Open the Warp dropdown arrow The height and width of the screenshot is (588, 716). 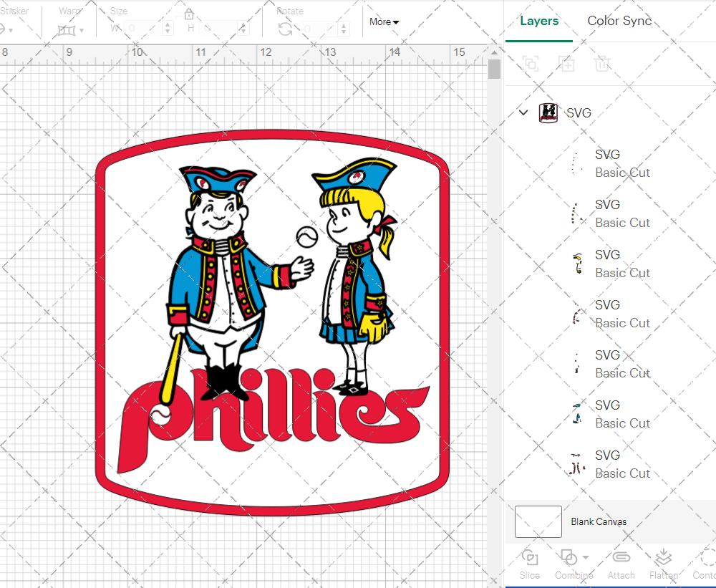[x=82, y=31]
